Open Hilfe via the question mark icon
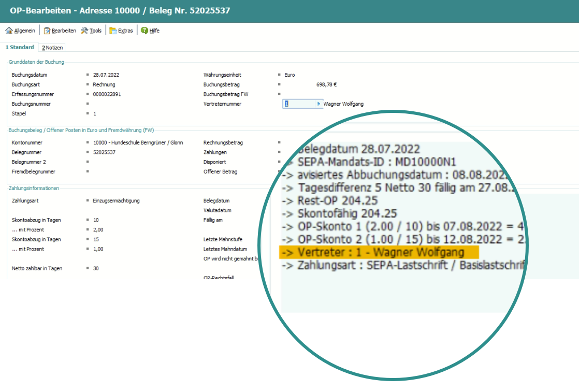 [144, 31]
